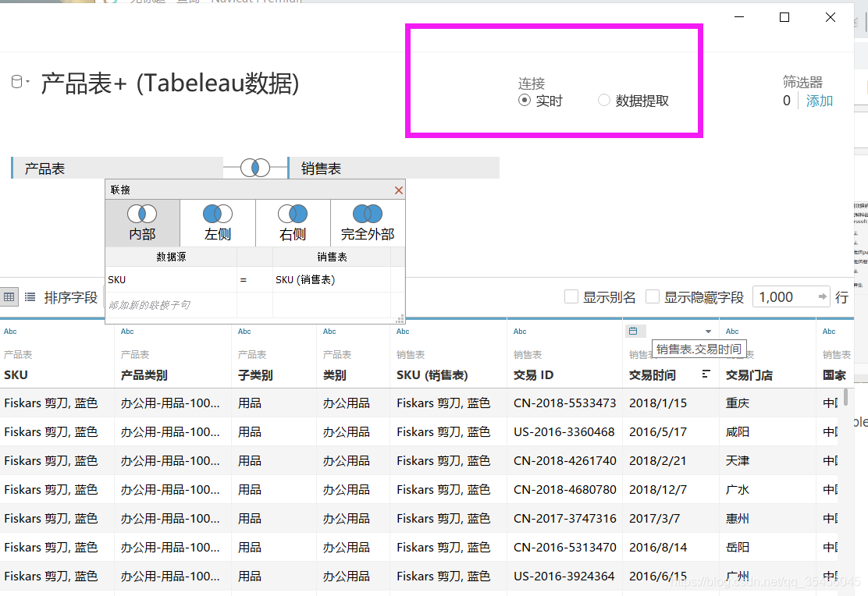Image resolution: width=868 pixels, height=596 pixels.
Task: Click the data source database icon
Action: click(16, 82)
